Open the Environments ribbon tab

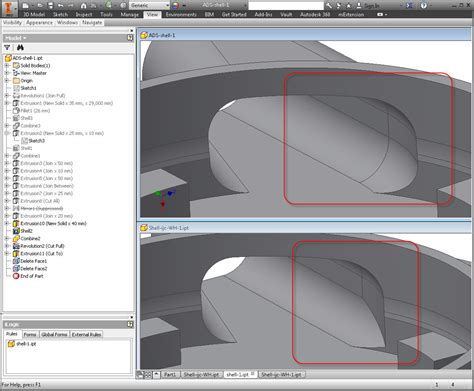(x=181, y=15)
